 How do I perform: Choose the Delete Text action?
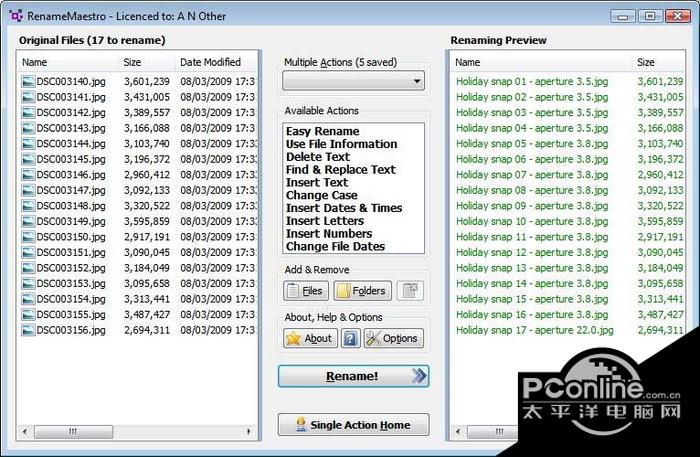point(318,157)
